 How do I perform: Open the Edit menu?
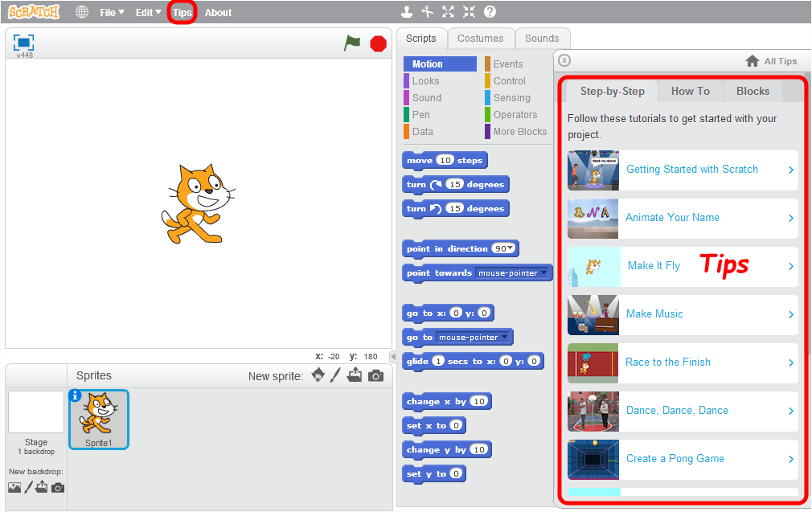coord(148,12)
